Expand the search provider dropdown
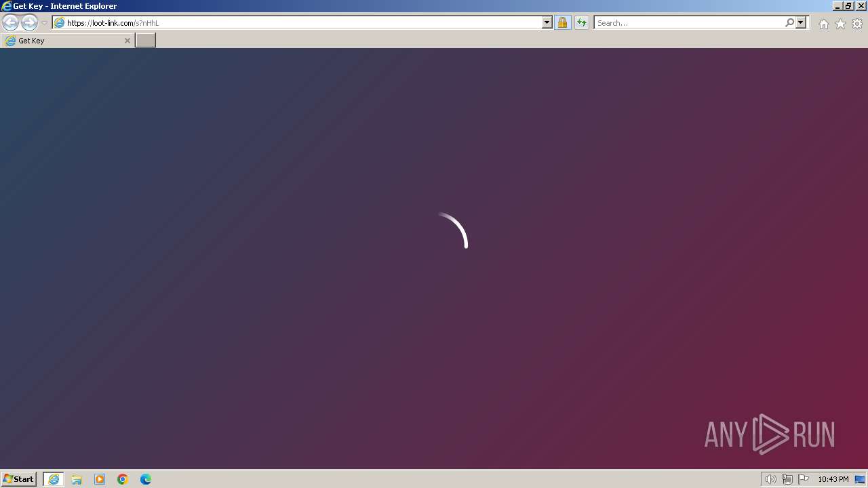 click(801, 22)
